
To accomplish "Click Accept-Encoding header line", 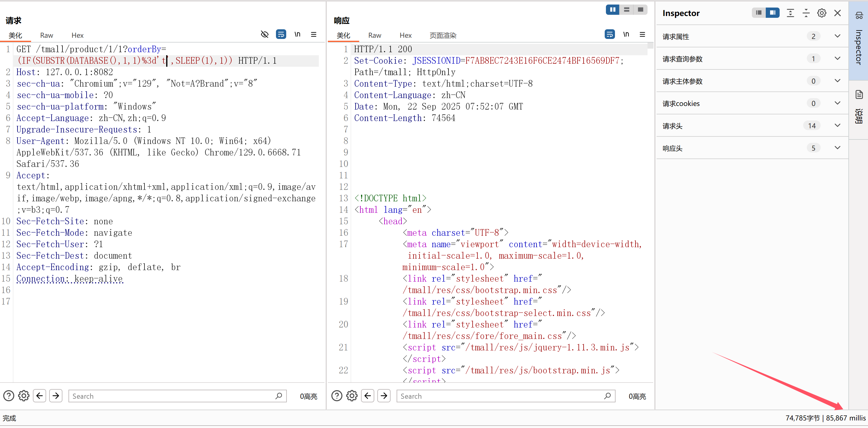I will [x=98, y=267].
